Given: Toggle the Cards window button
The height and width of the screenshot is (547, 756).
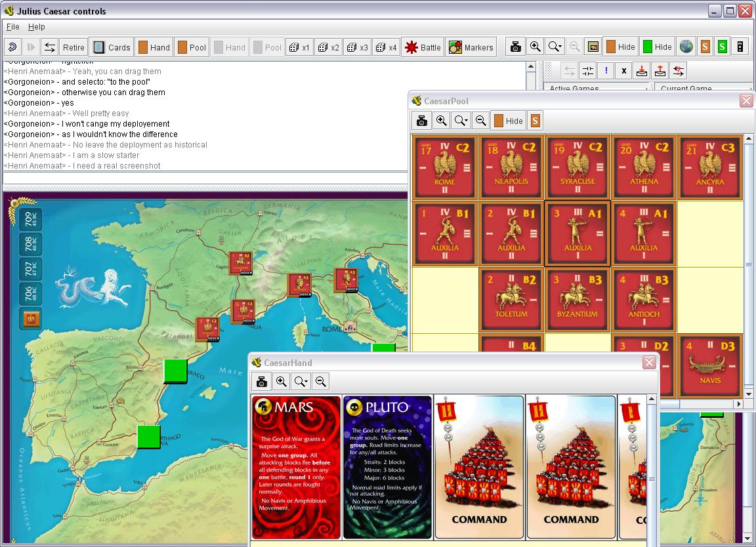Looking at the screenshot, I should tap(112, 47).
